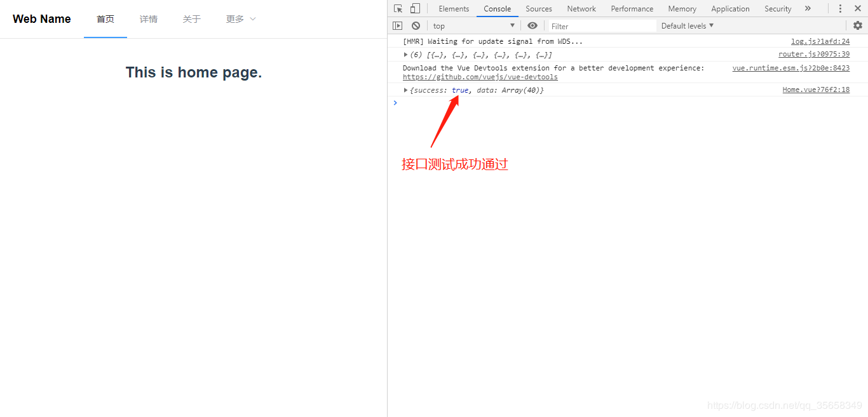Open console settings gear icon
868x417 pixels.
pyautogui.click(x=858, y=25)
